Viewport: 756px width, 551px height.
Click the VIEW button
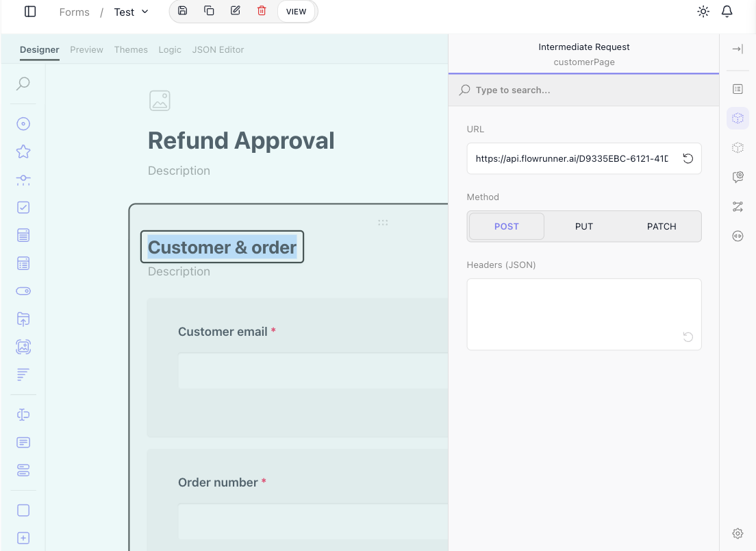[x=296, y=12]
